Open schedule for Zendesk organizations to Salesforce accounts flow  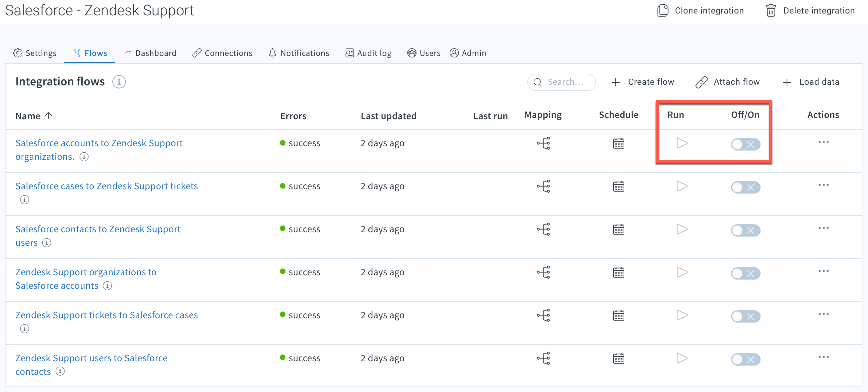tap(619, 272)
